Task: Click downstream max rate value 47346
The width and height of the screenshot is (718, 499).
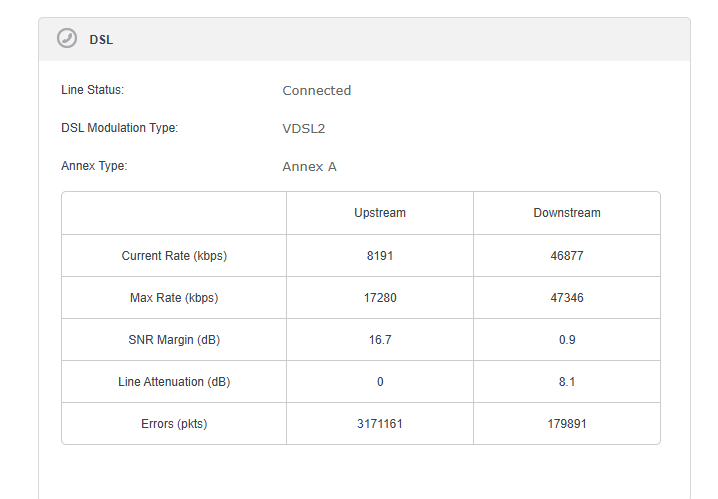Action: point(567,298)
